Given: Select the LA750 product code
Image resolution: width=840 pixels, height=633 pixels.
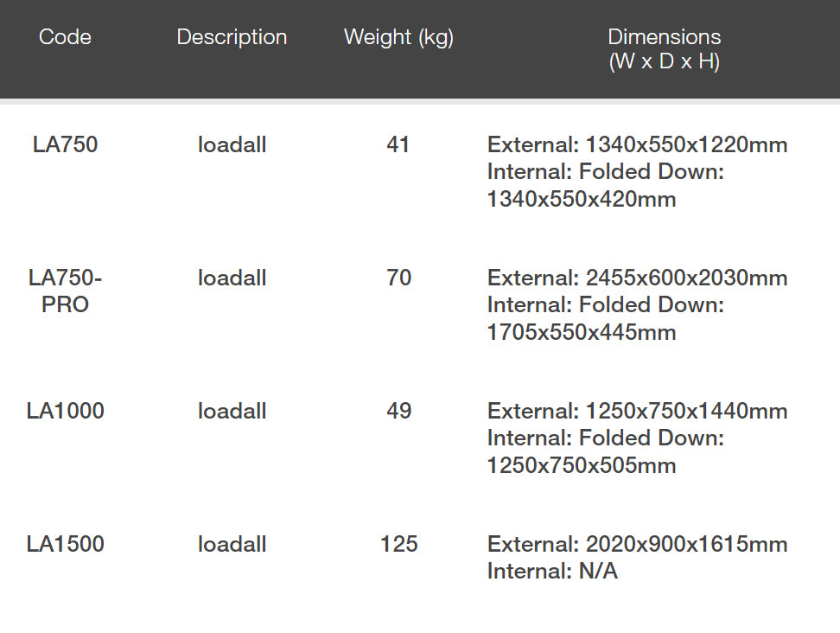Looking at the screenshot, I should 66,144.
